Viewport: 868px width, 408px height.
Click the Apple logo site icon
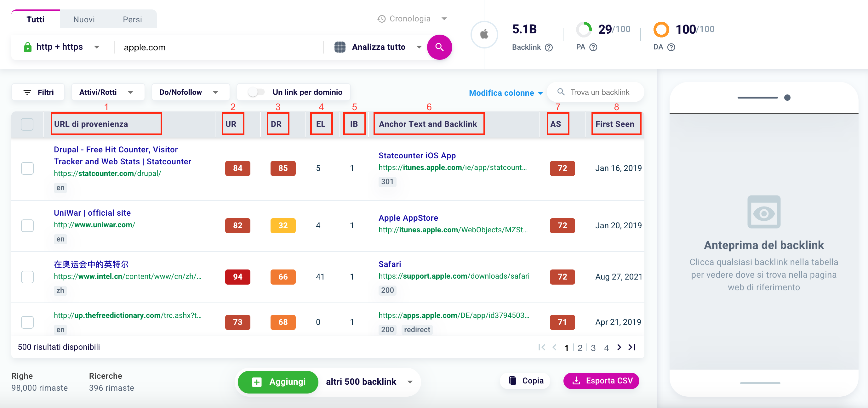coord(484,34)
